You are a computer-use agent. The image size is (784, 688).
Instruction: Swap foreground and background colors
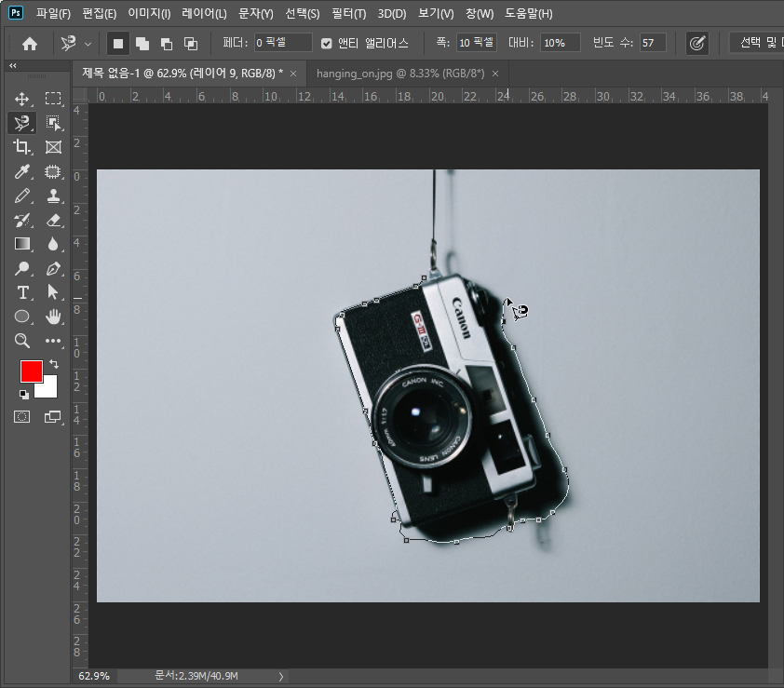[x=54, y=364]
